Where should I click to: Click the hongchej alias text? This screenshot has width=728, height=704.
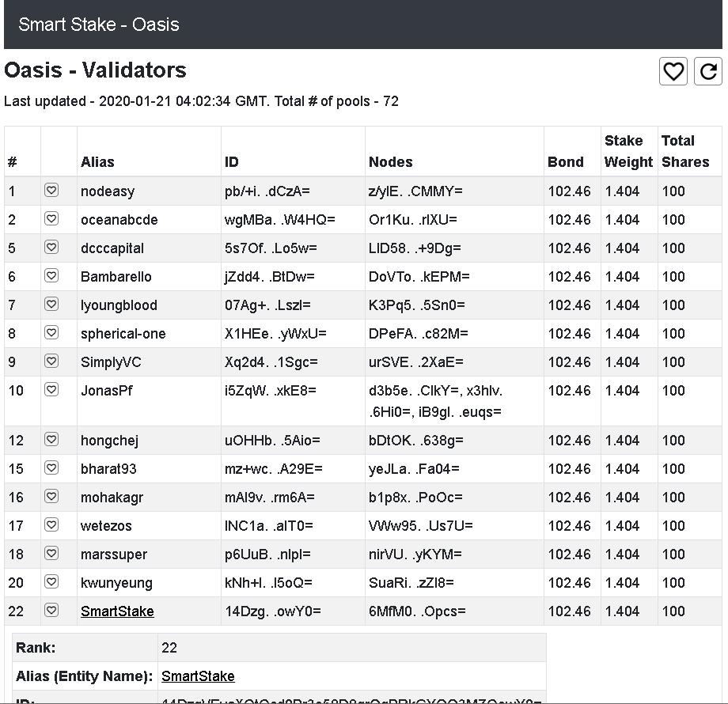(x=109, y=441)
